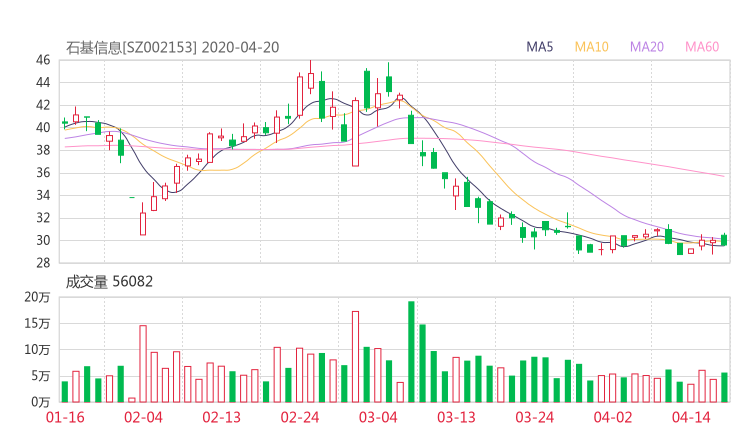The width and height of the screenshot is (740, 440).
Task: Click the long red candlestick spanning 36.5 to 42.5
Action: (355, 133)
